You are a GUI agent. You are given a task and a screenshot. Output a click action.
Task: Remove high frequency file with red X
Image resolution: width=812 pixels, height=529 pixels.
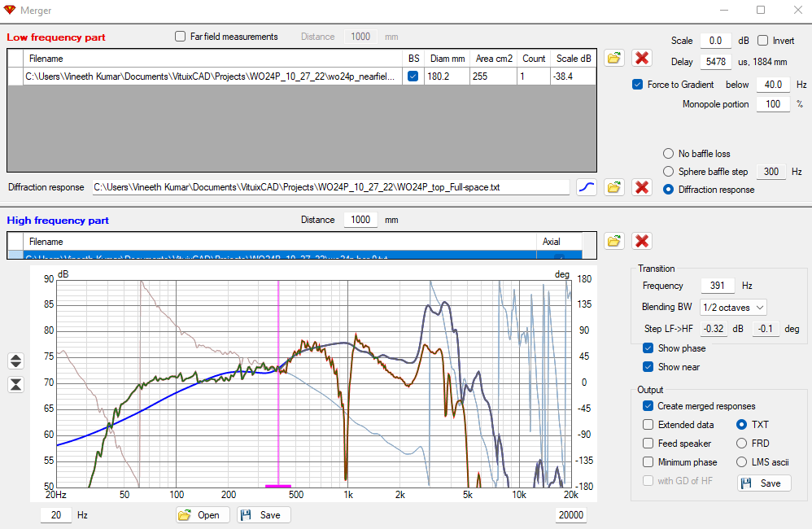point(642,241)
